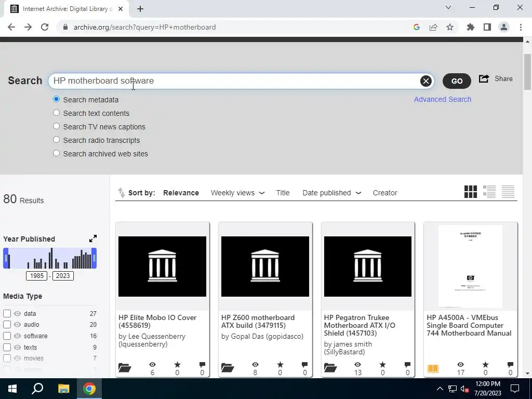The image size is (532, 399).
Task: Select Search text contents option
Action: 56,113
